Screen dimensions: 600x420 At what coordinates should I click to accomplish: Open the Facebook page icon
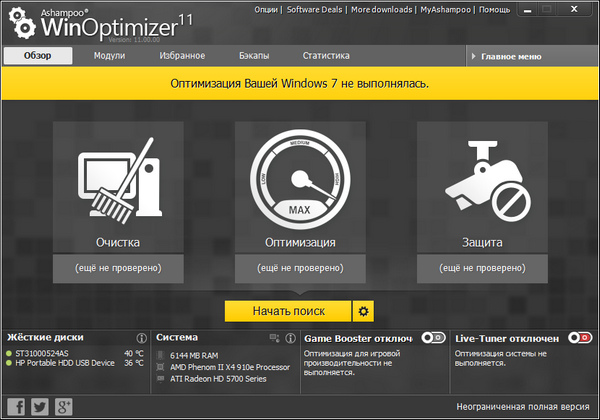[17, 406]
